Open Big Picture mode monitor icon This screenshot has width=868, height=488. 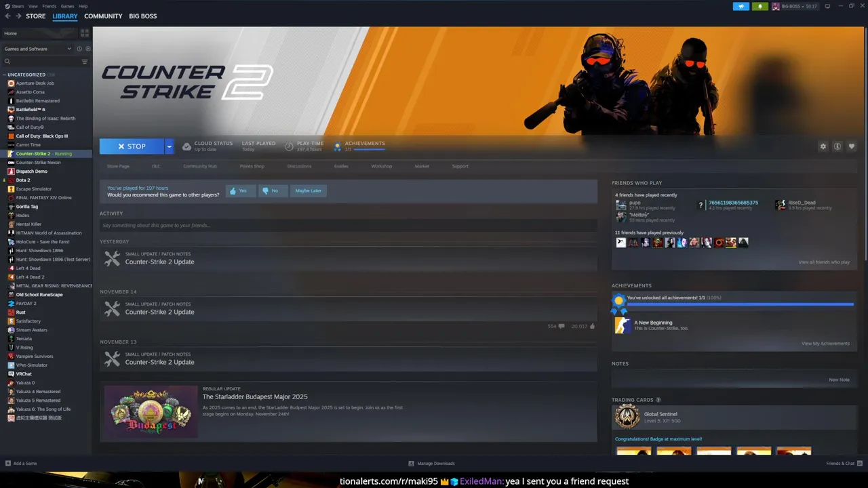point(827,6)
